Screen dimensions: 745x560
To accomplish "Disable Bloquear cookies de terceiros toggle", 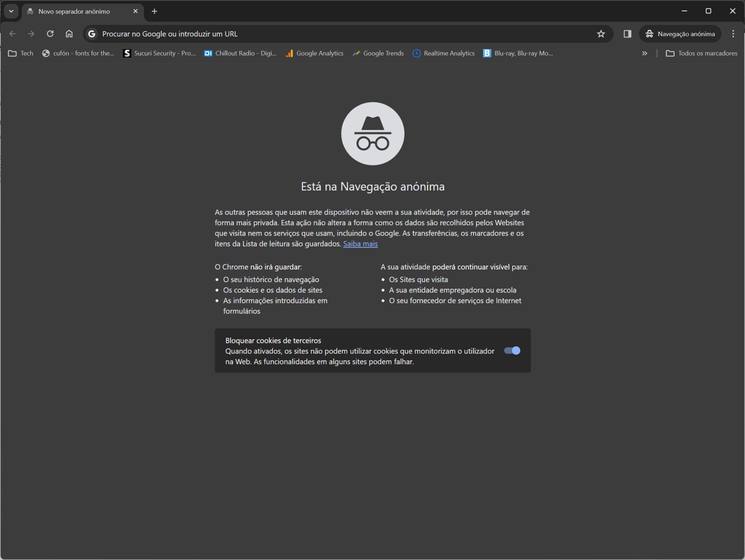I will click(x=512, y=351).
